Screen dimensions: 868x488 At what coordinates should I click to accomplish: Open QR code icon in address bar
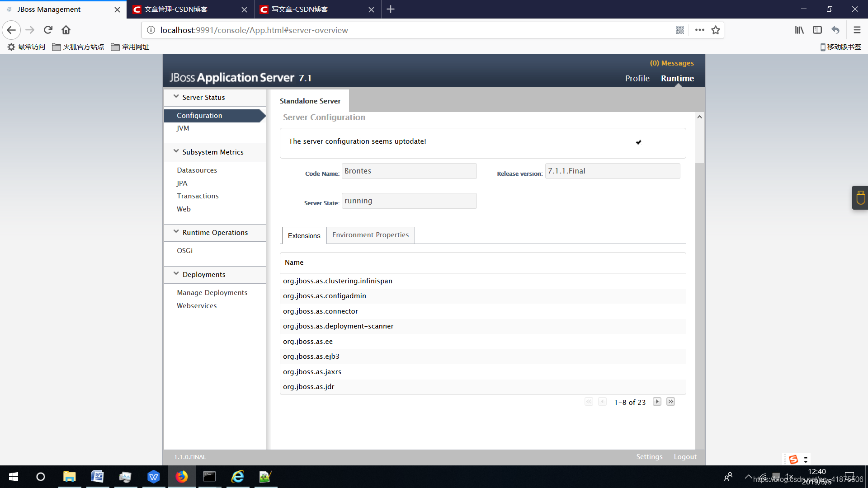pyautogui.click(x=679, y=30)
